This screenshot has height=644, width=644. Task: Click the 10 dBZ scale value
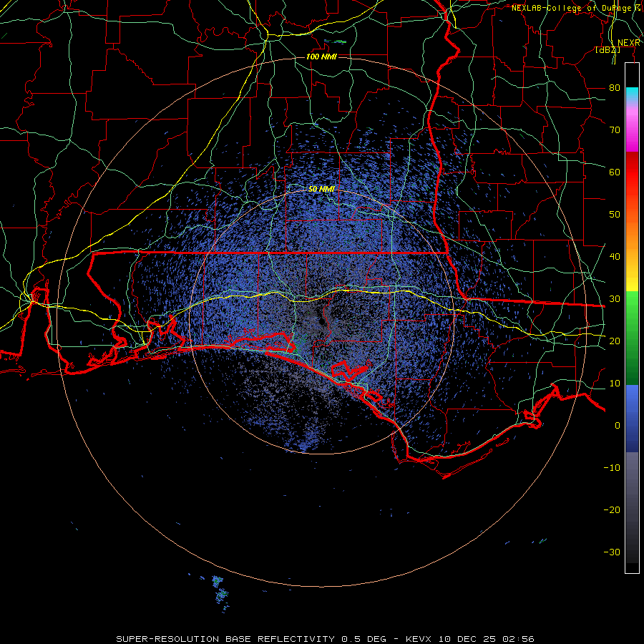coord(615,384)
